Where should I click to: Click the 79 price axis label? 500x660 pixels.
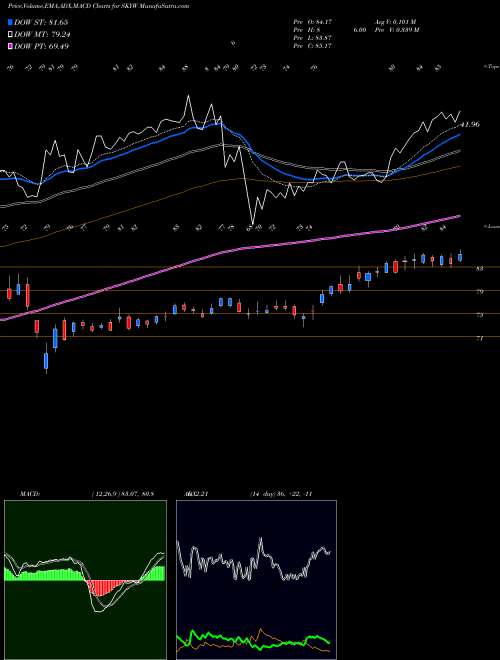pyautogui.click(x=479, y=291)
